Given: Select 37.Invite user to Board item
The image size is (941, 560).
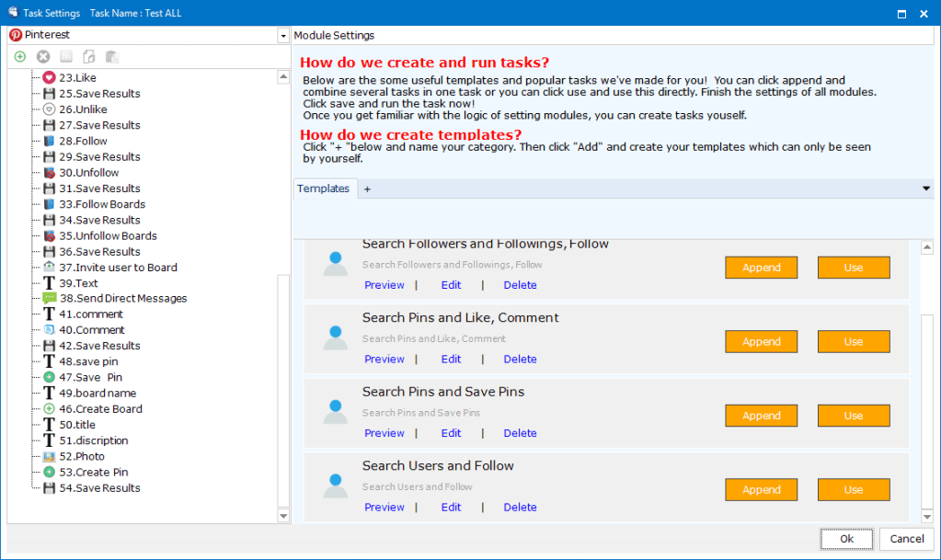Looking at the screenshot, I should 118,268.
